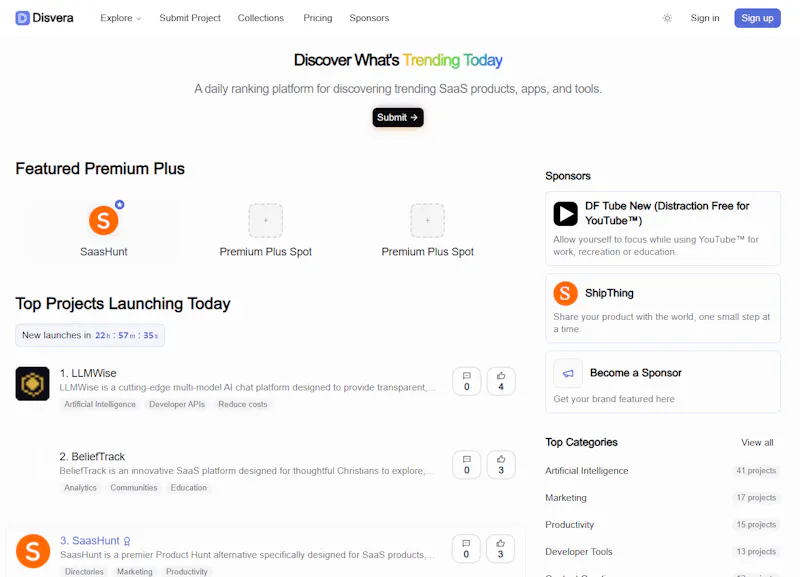800x577 pixels.
Task: Click the BeliefTrack description text
Action: tap(247, 471)
